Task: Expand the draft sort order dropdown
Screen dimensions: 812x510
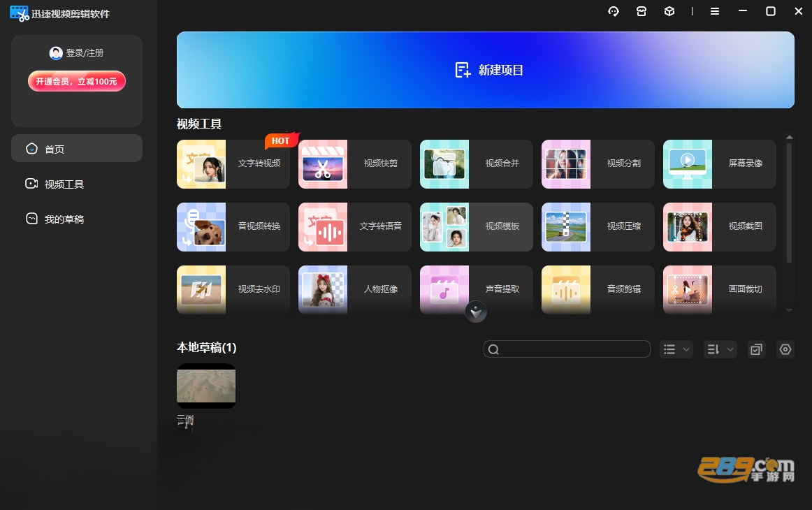Action: [x=720, y=349]
